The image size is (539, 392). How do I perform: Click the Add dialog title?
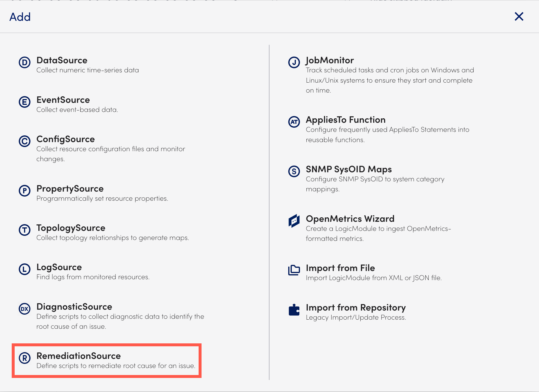(x=20, y=17)
